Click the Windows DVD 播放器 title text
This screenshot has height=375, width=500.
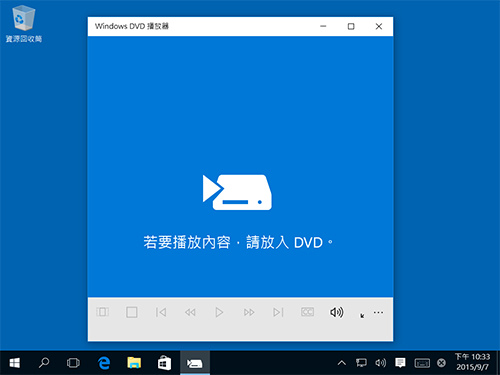132,26
